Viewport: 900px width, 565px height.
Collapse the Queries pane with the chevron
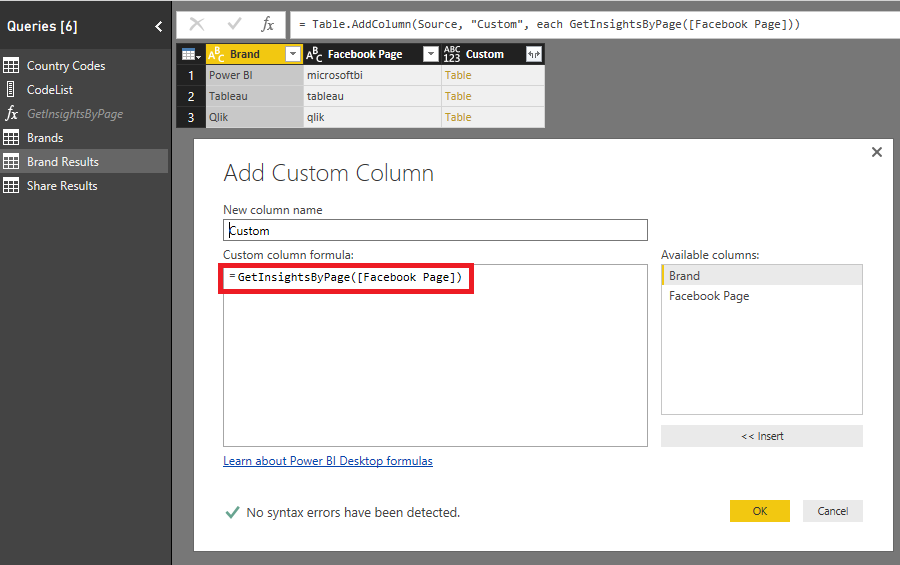coord(158,26)
